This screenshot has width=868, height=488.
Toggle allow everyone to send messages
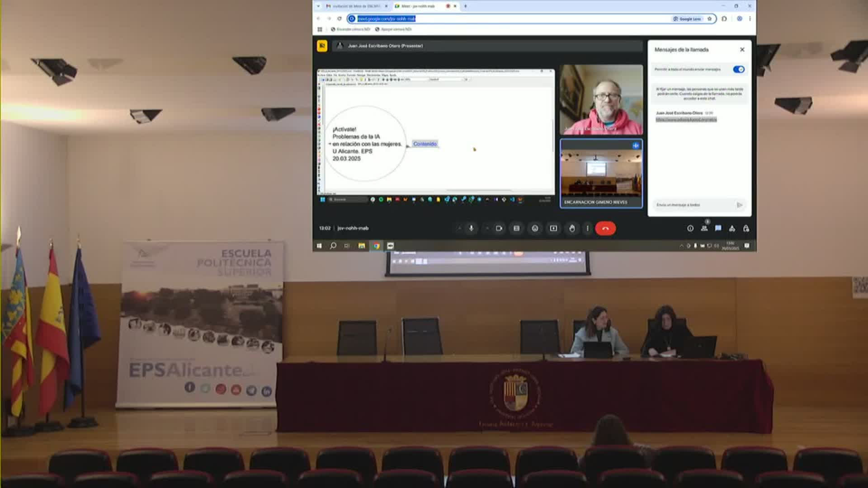coord(739,69)
